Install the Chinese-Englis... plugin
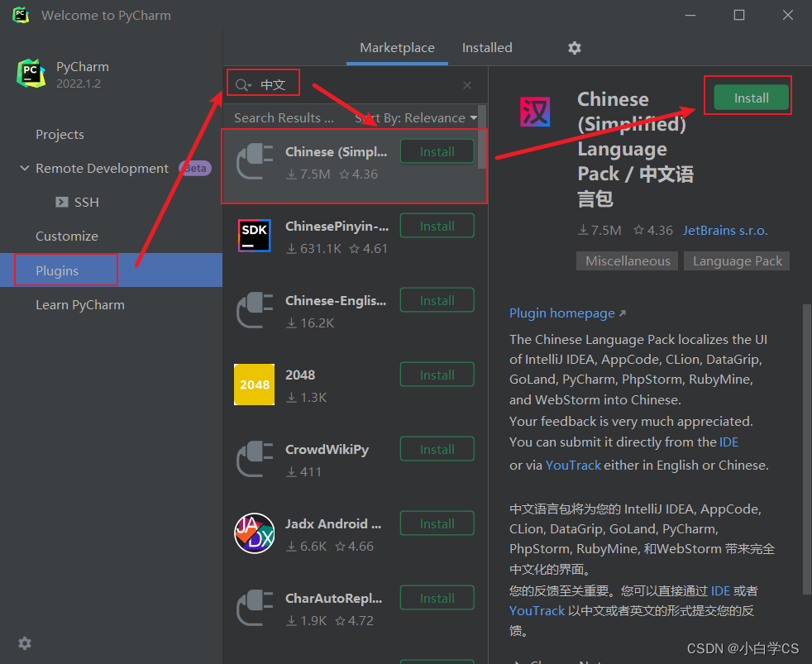Image resolution: width=812 pixels, height=664 pixels. [437, 300]
